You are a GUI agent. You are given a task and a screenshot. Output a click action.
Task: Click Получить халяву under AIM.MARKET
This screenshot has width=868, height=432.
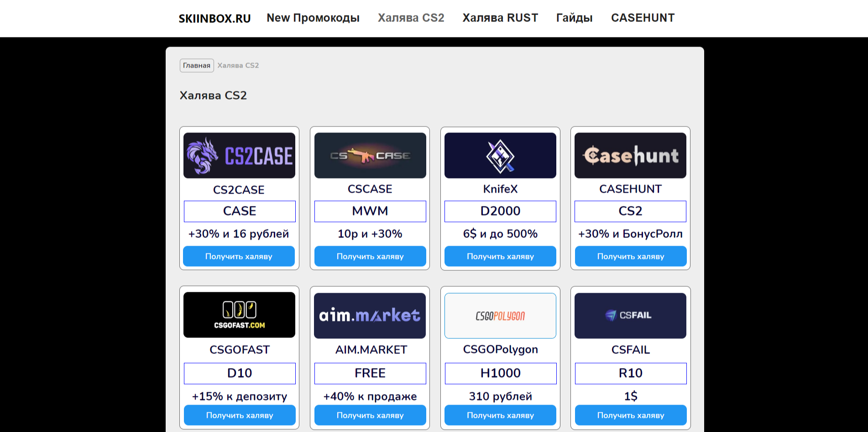(x=370, y=415)
